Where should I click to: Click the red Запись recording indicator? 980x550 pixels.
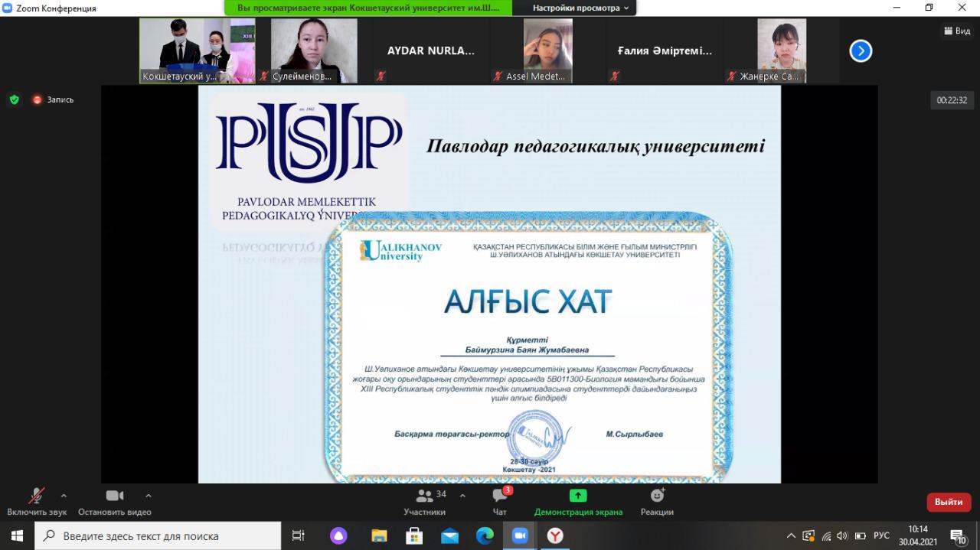[x=53, y=99]
